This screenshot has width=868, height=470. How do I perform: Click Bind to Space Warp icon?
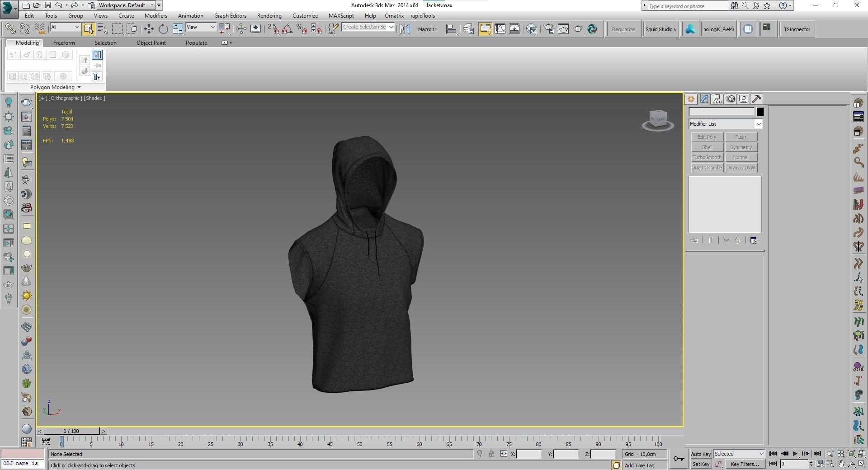tap(40, 29)
